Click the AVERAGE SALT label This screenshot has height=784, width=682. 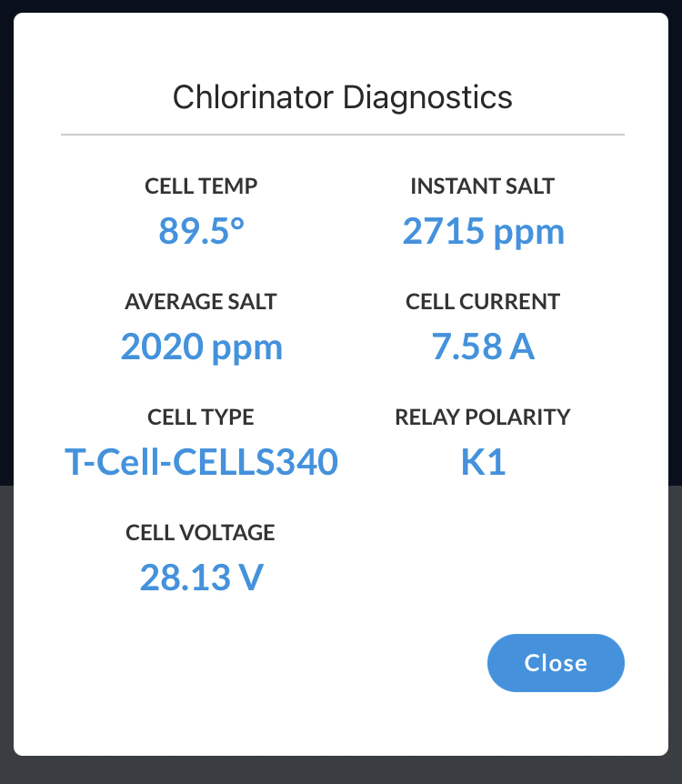pyautogui.click(x=201, y=301)
